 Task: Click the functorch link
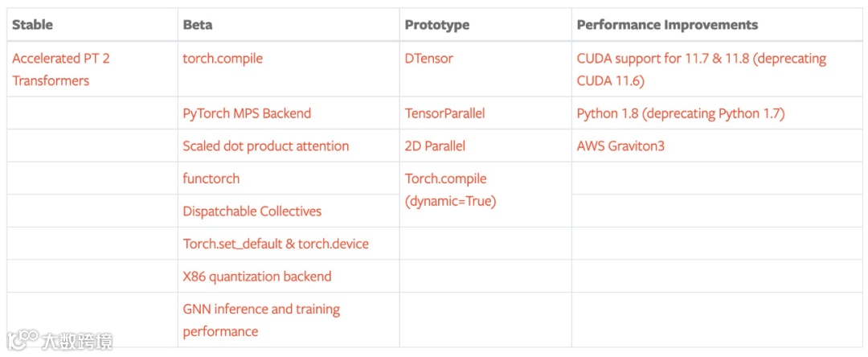pyautogui.click(x=211, y=178)
